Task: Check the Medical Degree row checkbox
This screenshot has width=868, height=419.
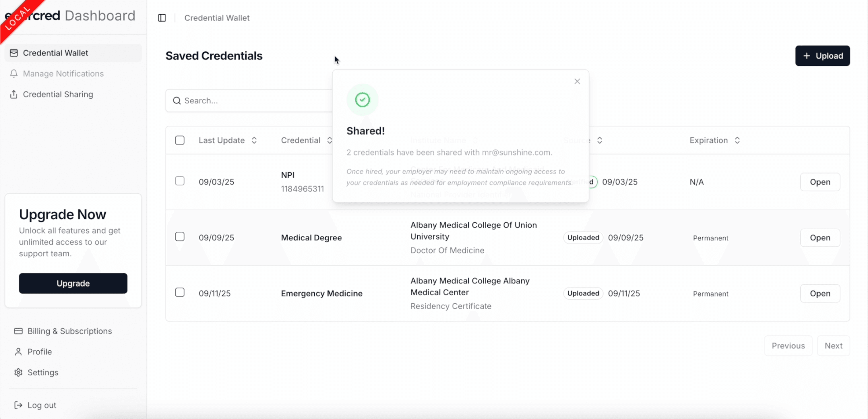Action: click(x=180, y=237)
